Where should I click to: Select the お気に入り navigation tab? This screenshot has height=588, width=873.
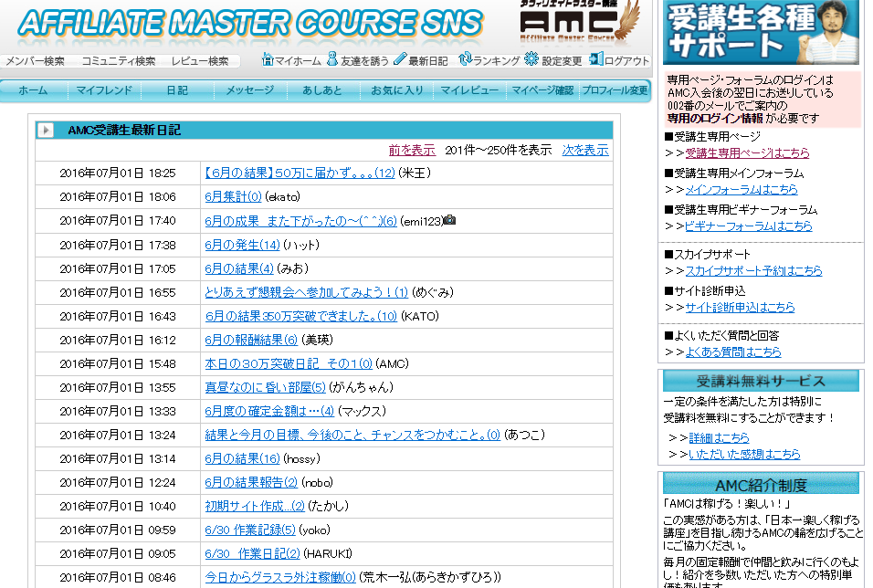[x=396, y=90]
